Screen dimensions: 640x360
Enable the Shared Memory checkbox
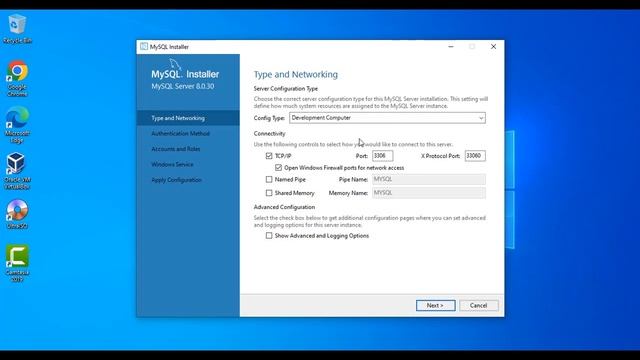tap(269, 193)
